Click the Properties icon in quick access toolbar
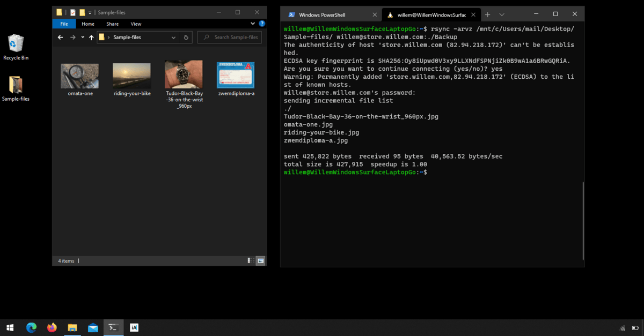Image resolution: width=644 pixels, height=336 pixels. coord(73,12)
